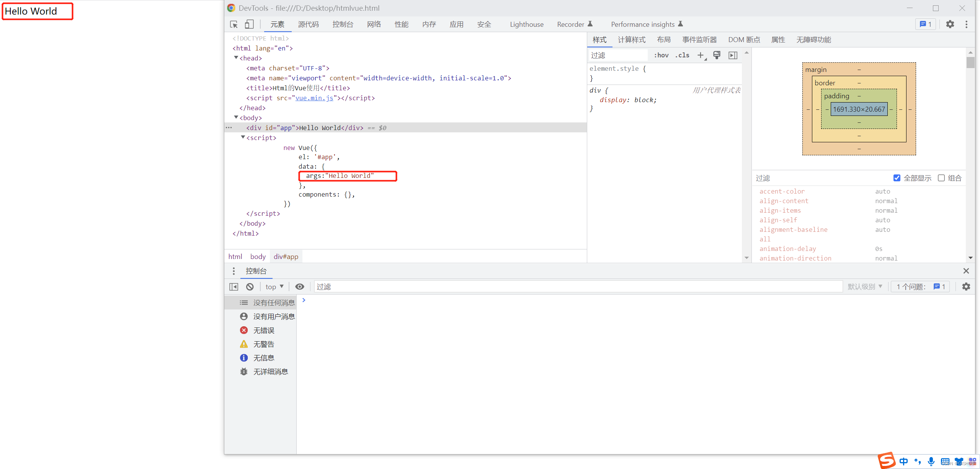Viewport: 980px width, 469px height.
Task: Open DevTools settings gear in the top toolbar
Action: [950, 24]
